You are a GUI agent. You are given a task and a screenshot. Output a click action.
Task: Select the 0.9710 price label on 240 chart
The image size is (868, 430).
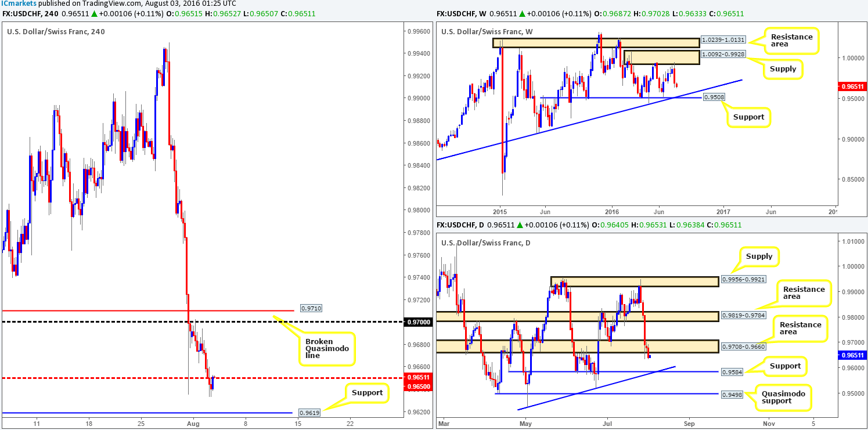[x=311, y=308]
